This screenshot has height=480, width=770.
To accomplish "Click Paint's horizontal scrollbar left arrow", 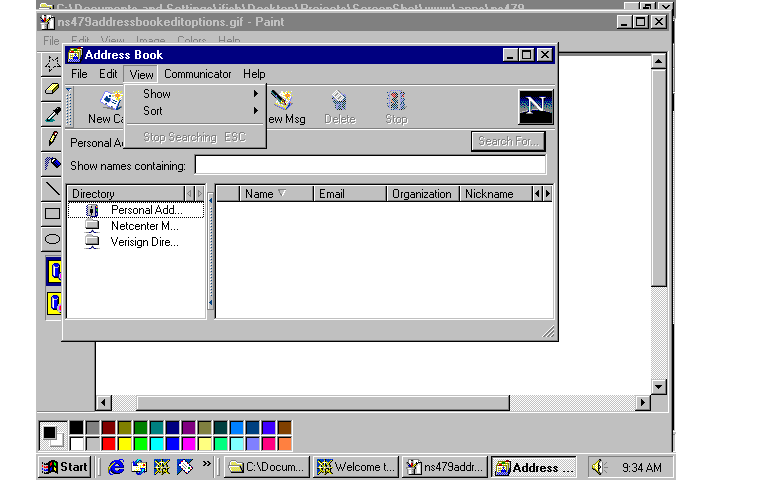I will click(103, 402).
